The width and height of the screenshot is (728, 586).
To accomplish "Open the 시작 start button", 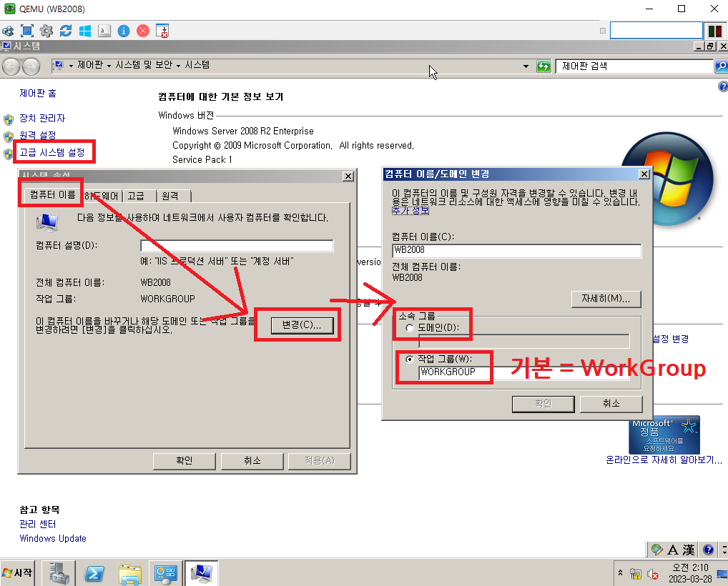I will (17, 572).
